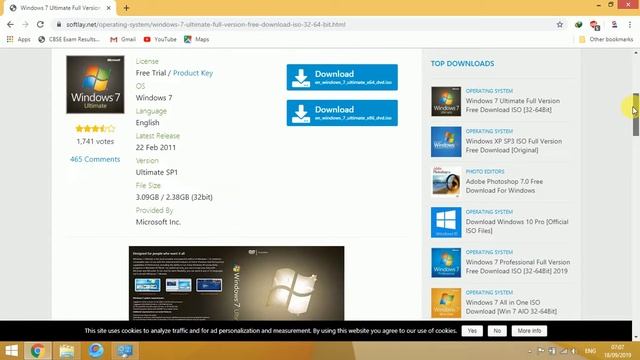Click the site lock icon in address bar
This screenshot has height=360, width=640.
pos(59,24)
